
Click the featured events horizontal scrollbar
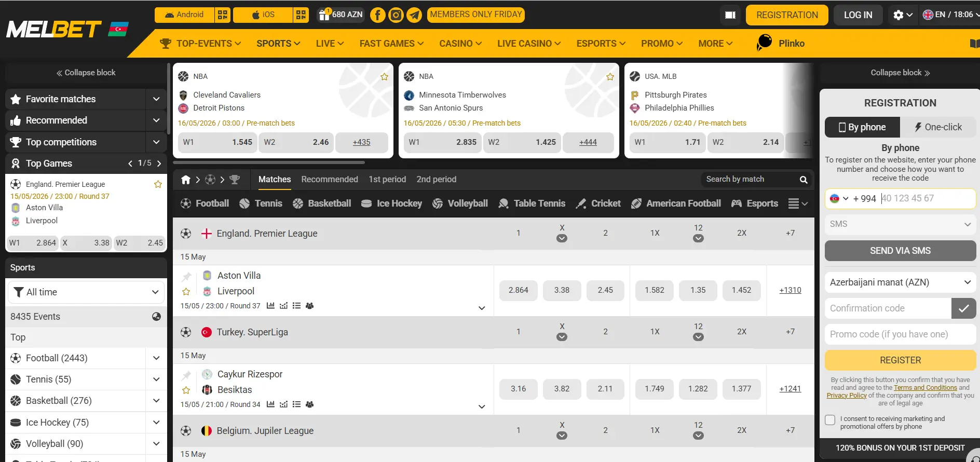click(x=268, y=162)
